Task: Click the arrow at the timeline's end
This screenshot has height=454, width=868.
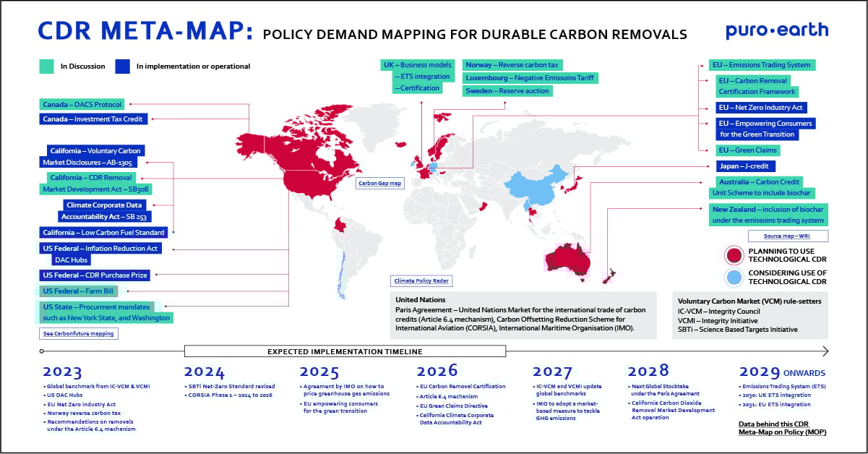Action: point(824,352)
